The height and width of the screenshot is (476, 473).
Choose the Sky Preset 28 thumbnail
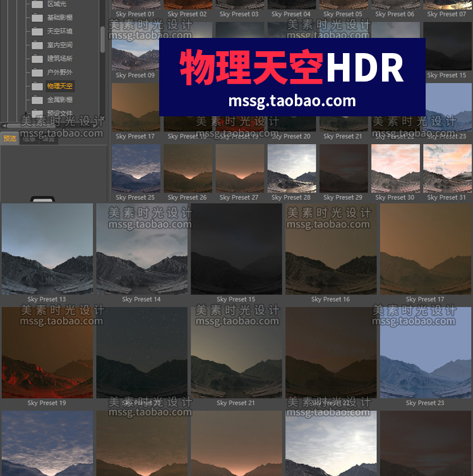291,168
